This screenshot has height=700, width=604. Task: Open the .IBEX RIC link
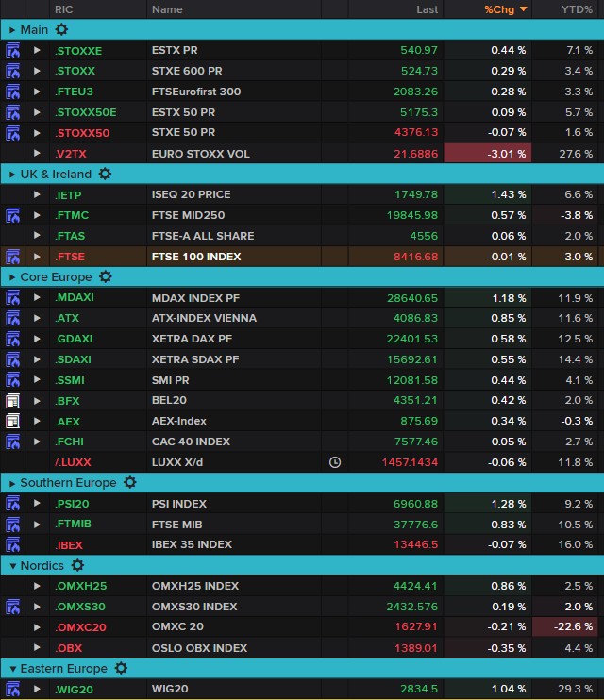tap(69, 545)
